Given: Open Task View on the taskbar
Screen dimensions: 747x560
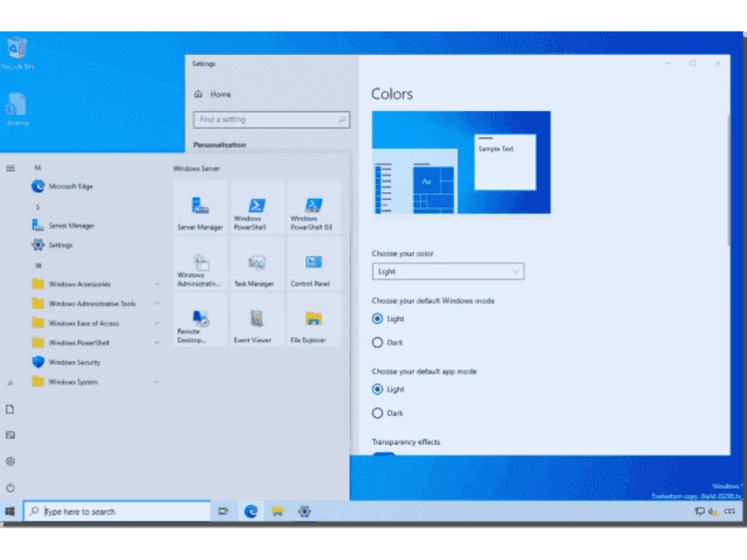Looking at the screenshot, I should click(223, 511).
